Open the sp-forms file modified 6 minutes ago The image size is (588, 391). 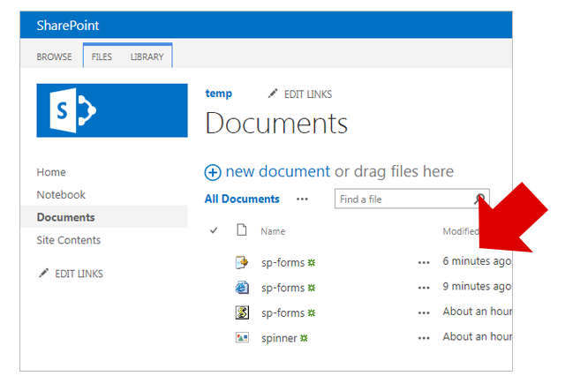coord(283,262)
